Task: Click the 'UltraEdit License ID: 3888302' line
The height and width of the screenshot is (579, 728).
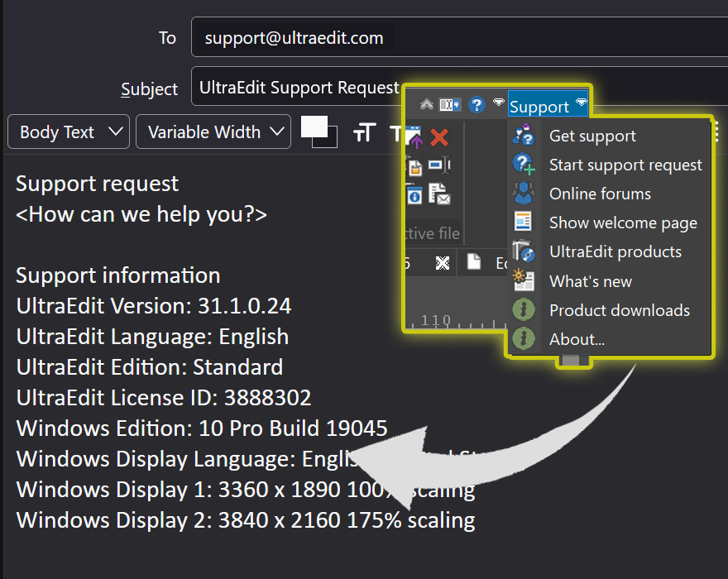Action: tap(164, 398)
